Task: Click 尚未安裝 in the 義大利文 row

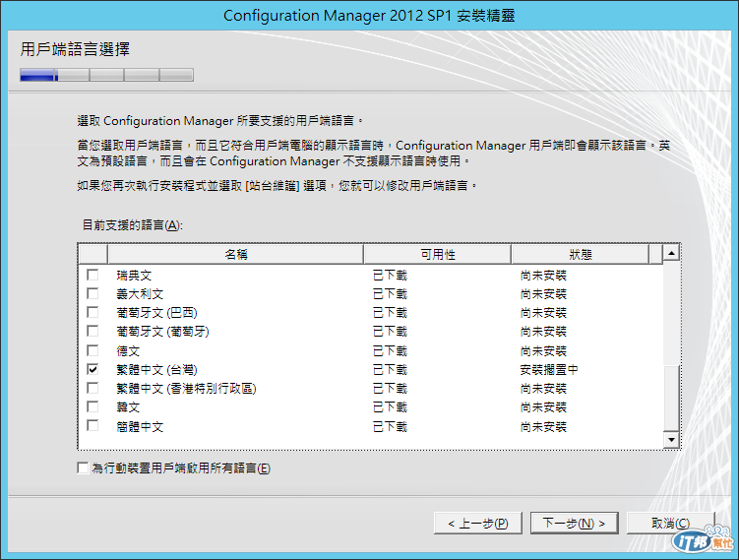Action: click(543, 294)
